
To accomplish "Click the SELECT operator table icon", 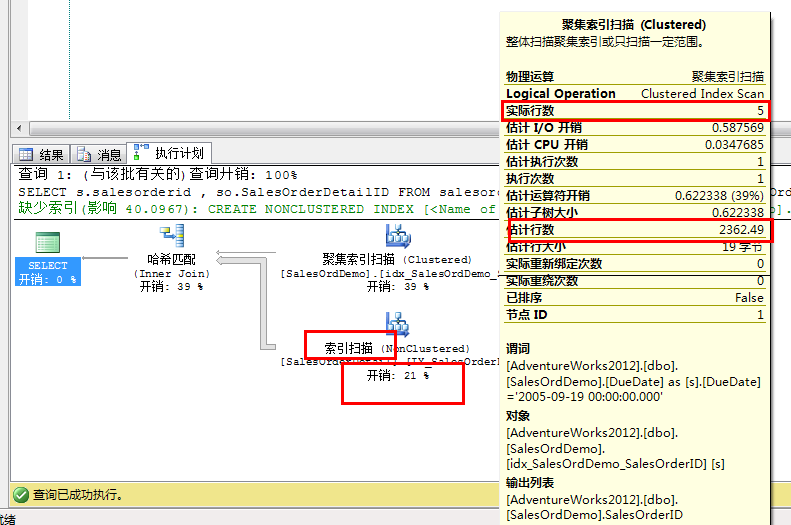I will pos(48,242).
